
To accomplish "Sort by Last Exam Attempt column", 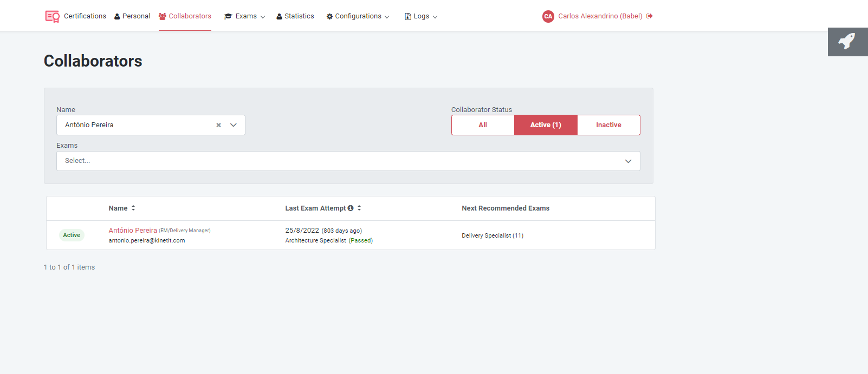I will [x=359, y=208].
